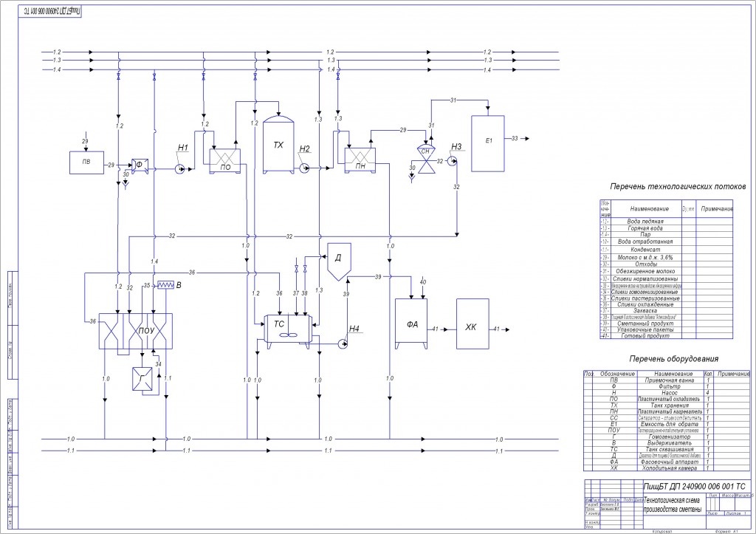Screen dimensions: 756x534
Task: Select the 'Молоко с м.д.ж. 3,6%' row
Action: [x=667, y=258]
